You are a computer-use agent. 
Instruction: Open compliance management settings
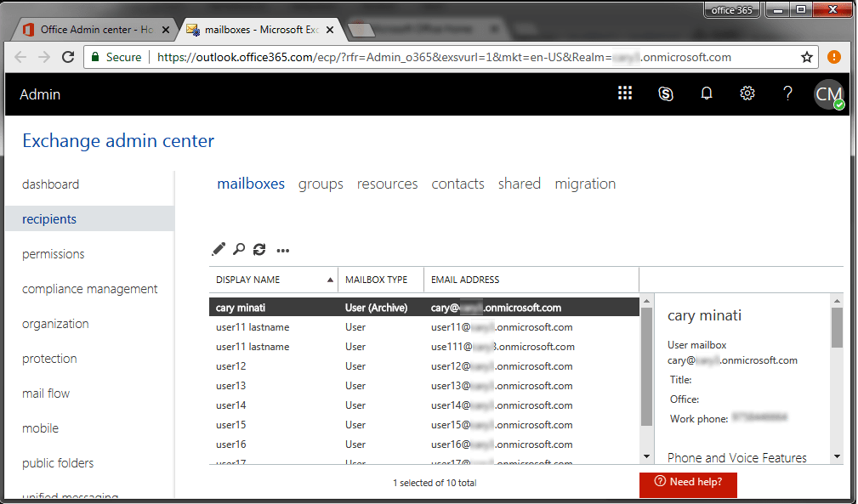[88, 288]
